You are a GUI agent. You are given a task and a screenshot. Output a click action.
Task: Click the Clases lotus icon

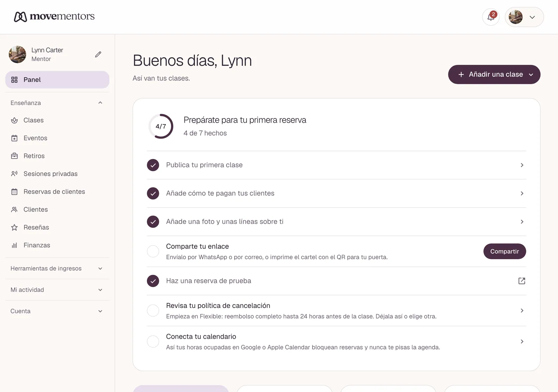[14, 120]
